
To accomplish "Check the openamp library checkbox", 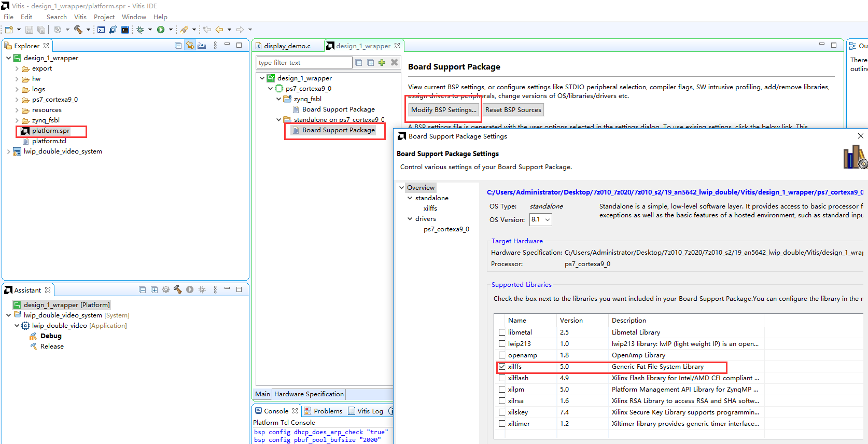I will 502,355.
